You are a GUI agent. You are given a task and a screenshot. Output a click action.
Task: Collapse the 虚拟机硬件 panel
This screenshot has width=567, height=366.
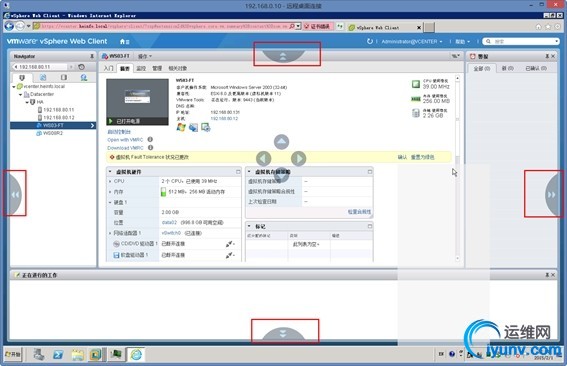click(x=110, y=172)
